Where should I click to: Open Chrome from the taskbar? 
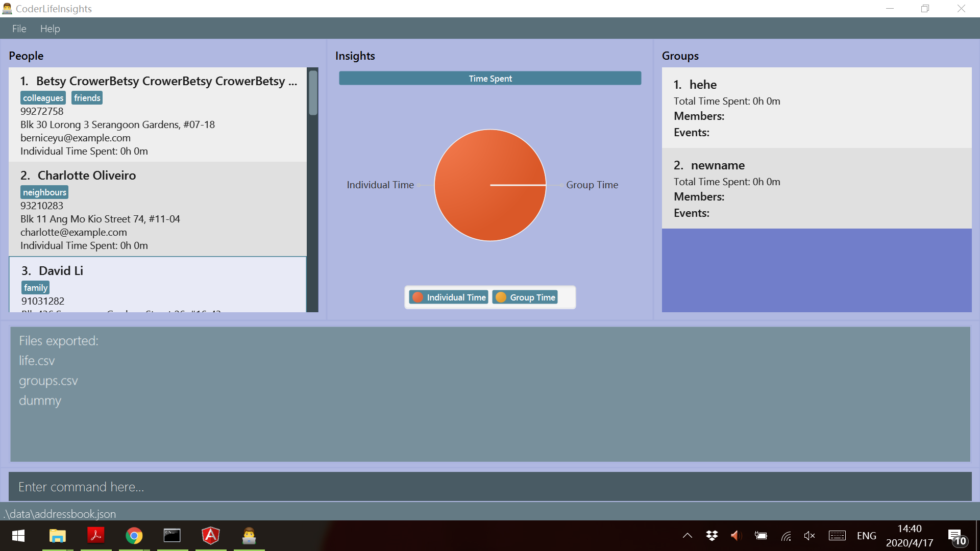click(134, 536)
